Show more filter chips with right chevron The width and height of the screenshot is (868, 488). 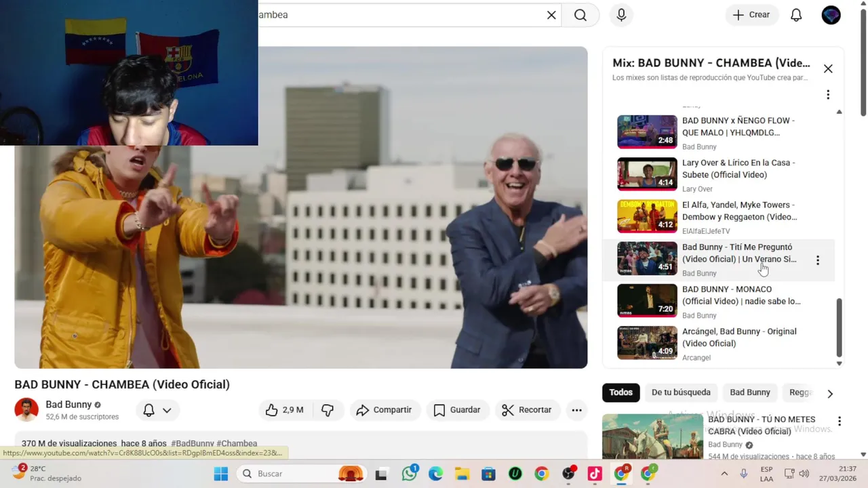pos(830,393)
